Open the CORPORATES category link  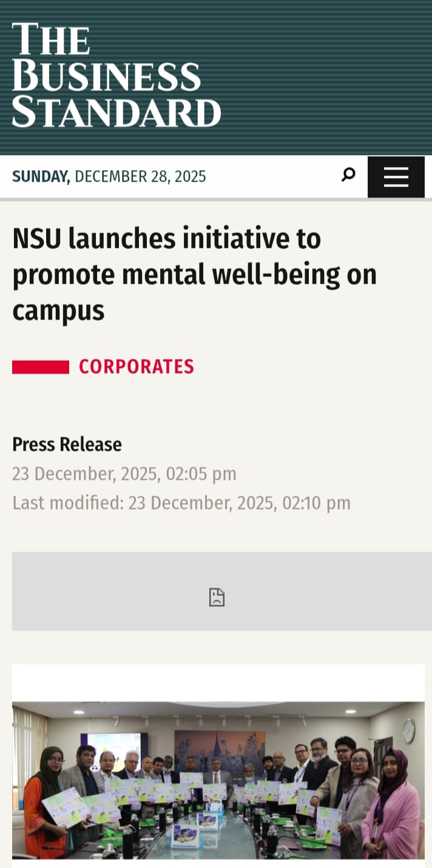click(137, 367)
